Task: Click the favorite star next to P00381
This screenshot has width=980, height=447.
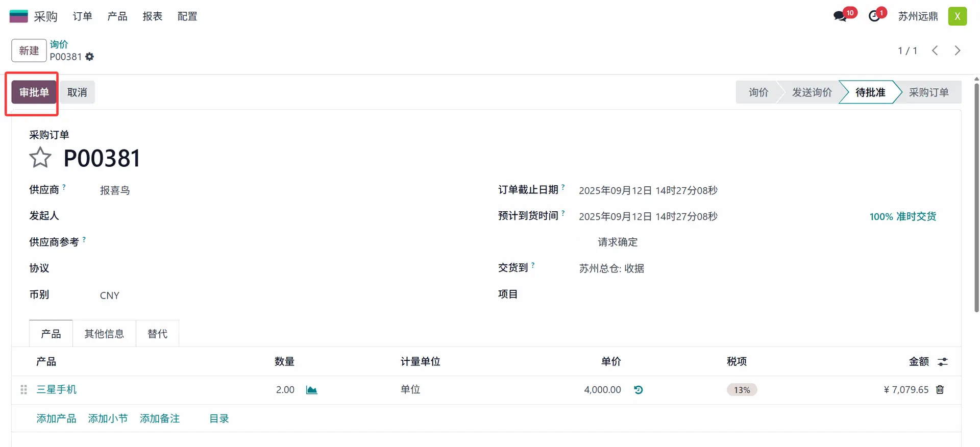Action: [40, 158]
